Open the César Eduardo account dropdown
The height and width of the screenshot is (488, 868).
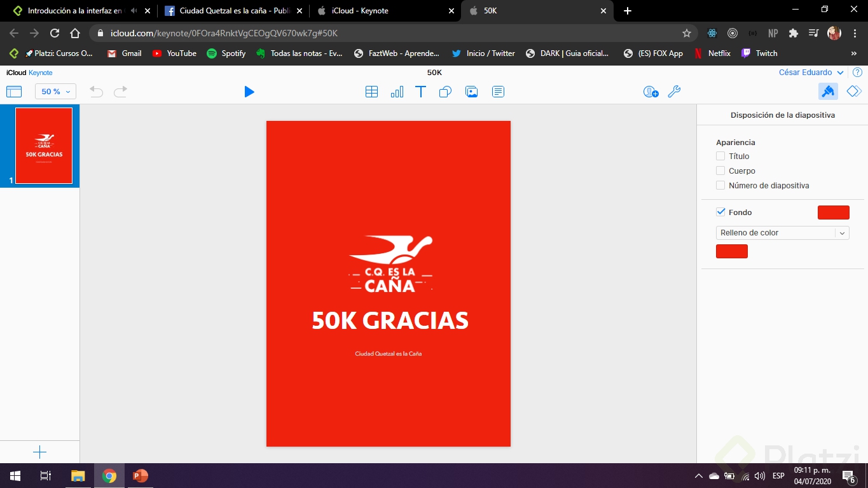[x=811, y=72]
